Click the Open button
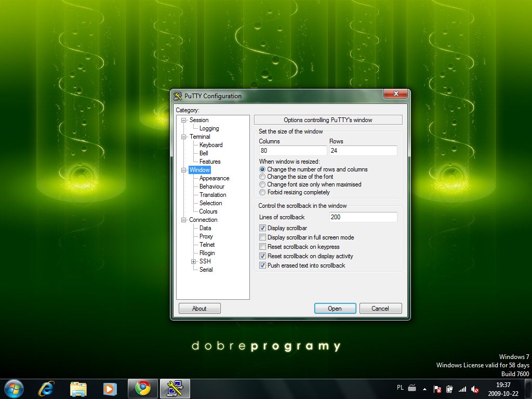 tap(335, 309)
